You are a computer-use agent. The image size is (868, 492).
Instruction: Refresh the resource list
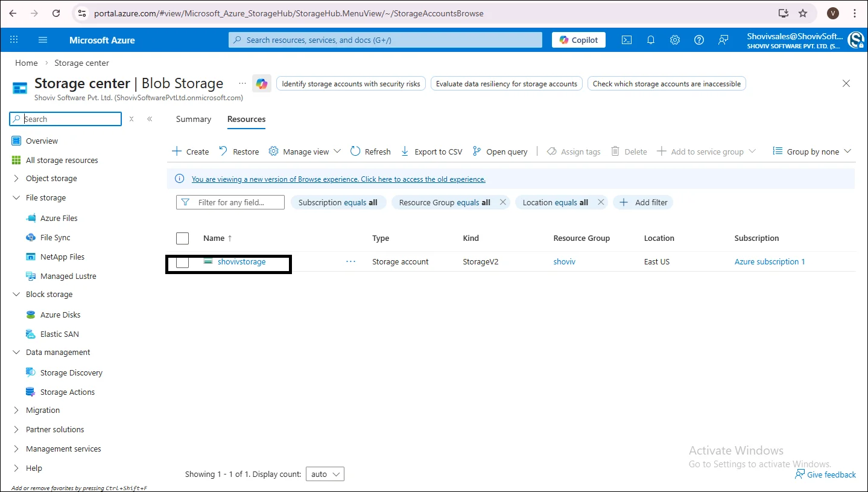tap(370, 152)
